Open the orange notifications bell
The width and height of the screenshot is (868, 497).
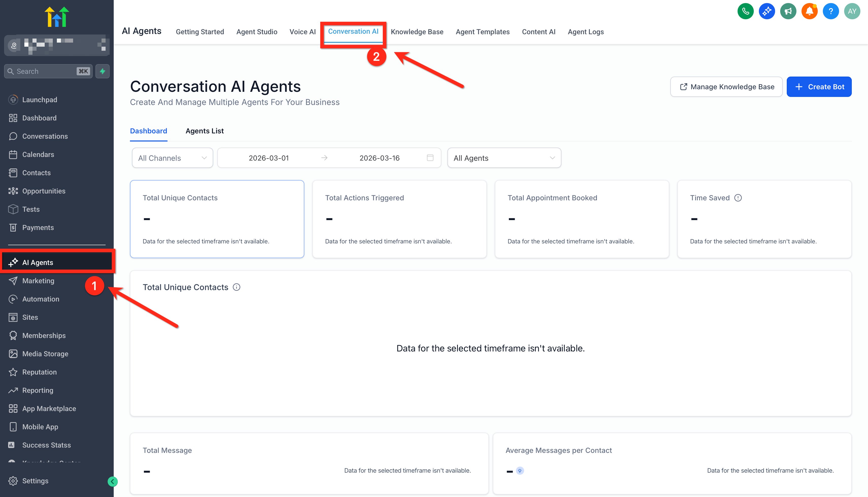pyautogui.click(x=809, y=11)
